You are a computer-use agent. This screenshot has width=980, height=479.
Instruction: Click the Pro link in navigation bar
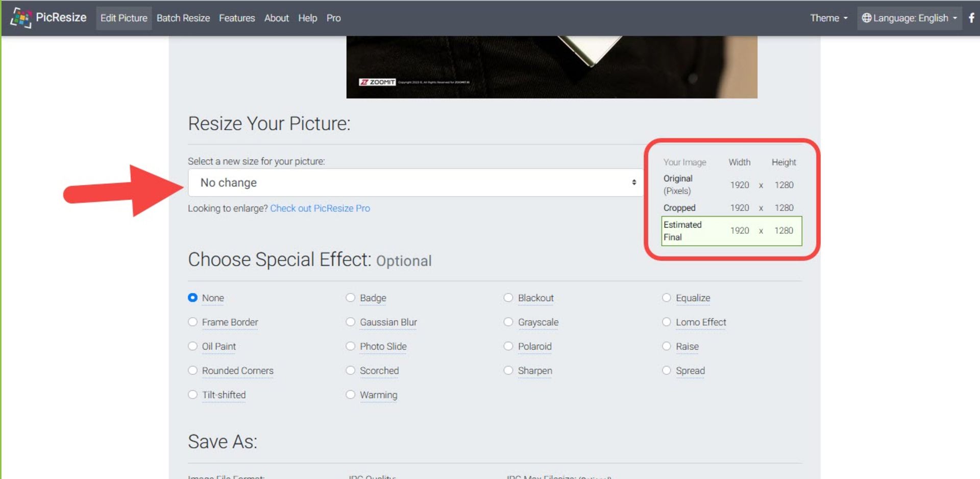click(x=333, y=18)
